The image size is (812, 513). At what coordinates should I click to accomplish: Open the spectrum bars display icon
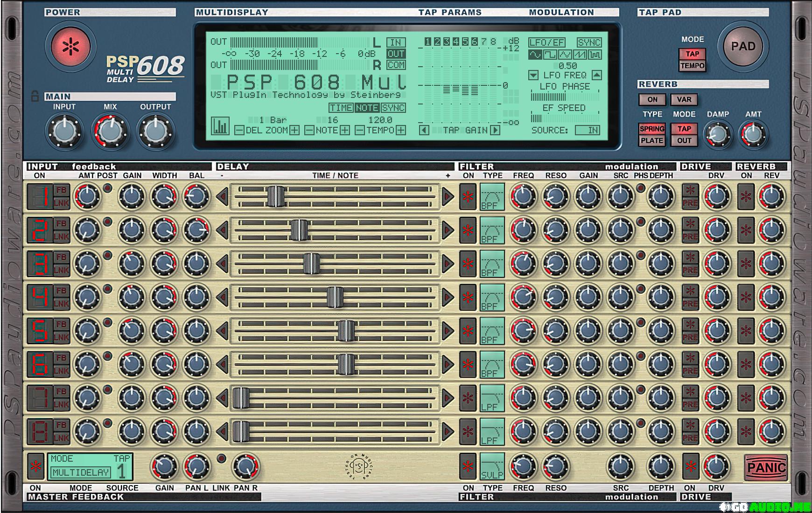(220, 126)
